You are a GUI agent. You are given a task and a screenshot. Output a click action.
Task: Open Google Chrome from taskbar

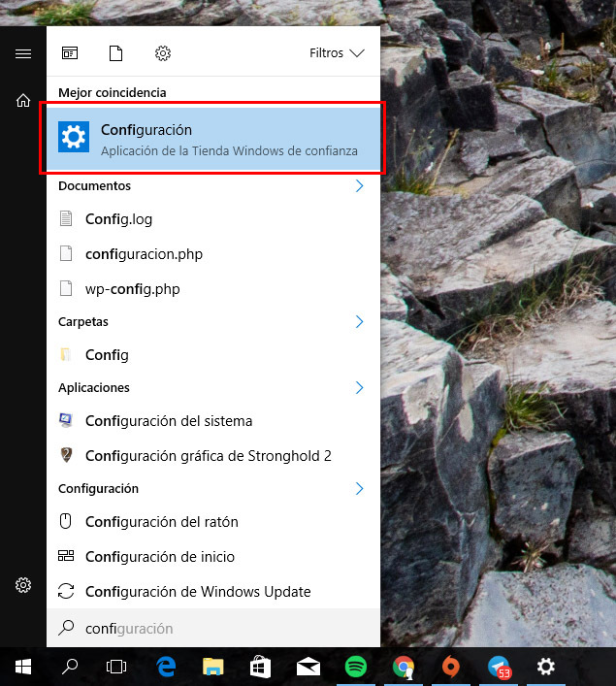(404, 667)
